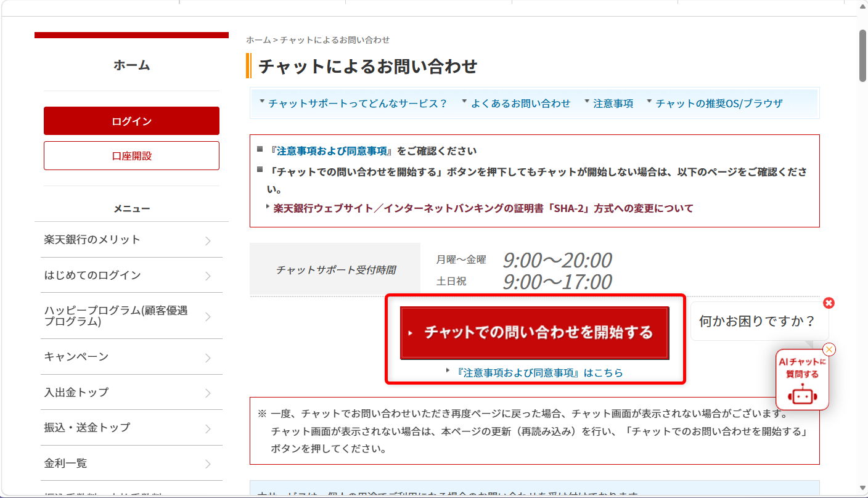Click the page vertical scrollbar thumb

pyautogui.click(x=863, y=55)
